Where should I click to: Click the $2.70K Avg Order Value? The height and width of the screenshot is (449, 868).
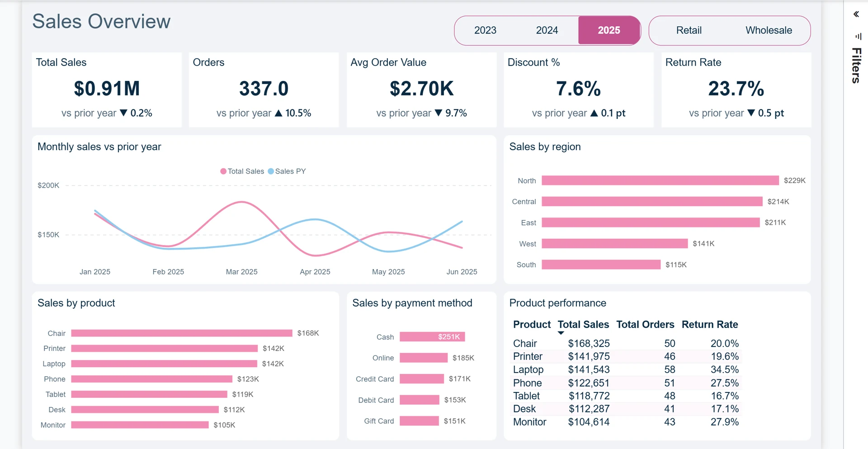coord(421,89)
